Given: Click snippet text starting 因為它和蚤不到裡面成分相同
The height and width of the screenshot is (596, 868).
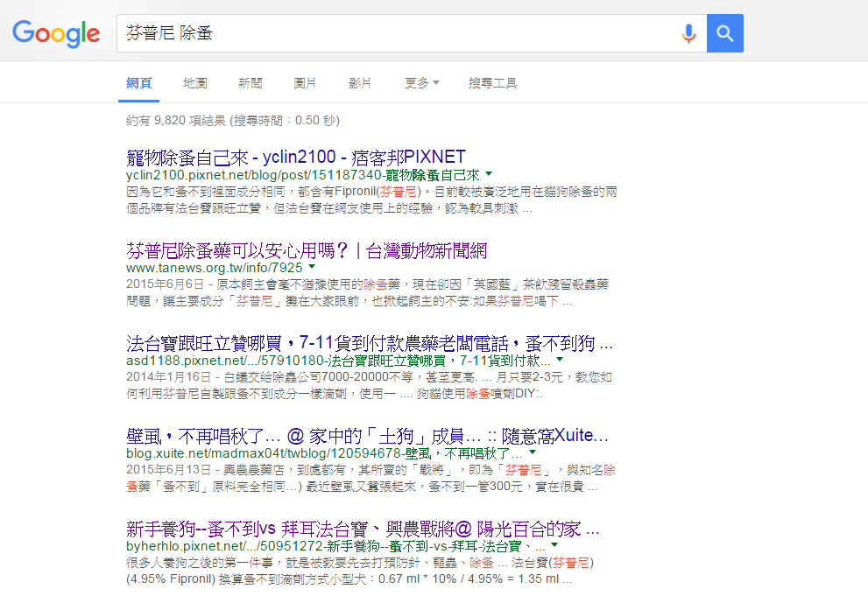Looking at the screenshot, I should pos(371,200).
